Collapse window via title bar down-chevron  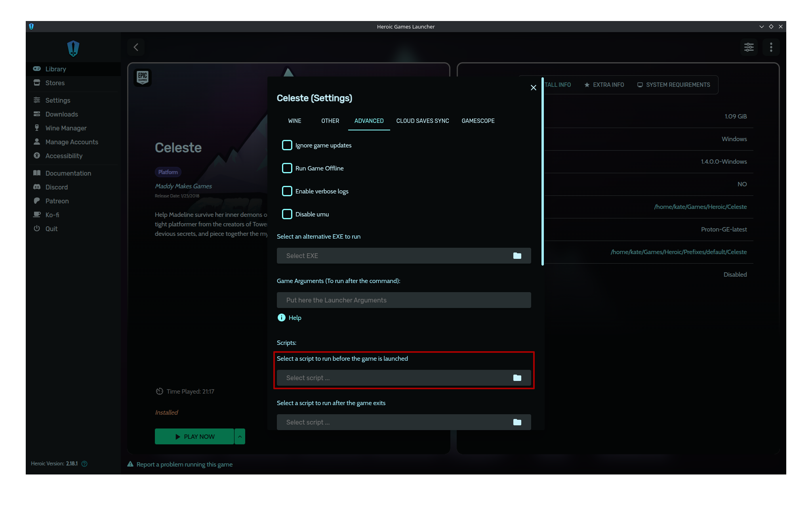click(761, 27)
